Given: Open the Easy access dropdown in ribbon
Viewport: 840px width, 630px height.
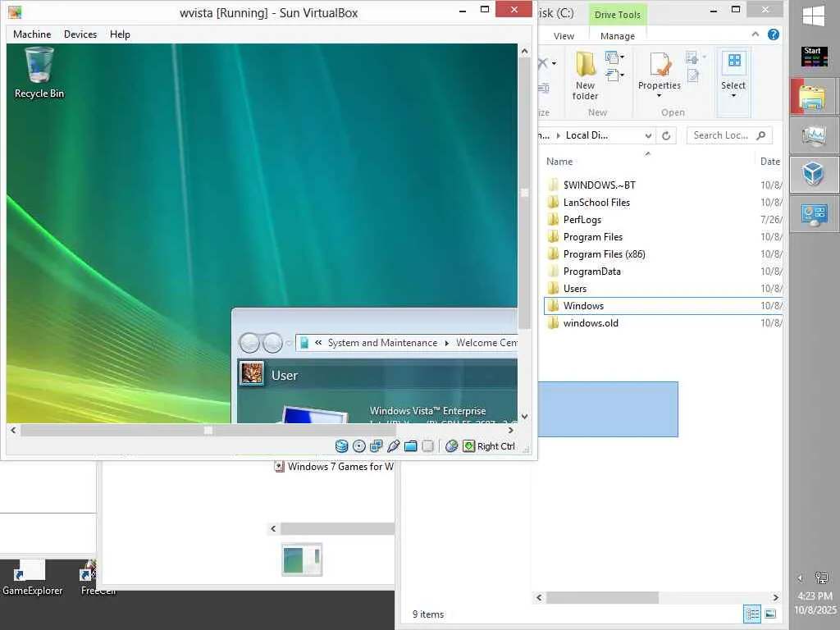Looking at the screenshot, I should pos(614,75).
